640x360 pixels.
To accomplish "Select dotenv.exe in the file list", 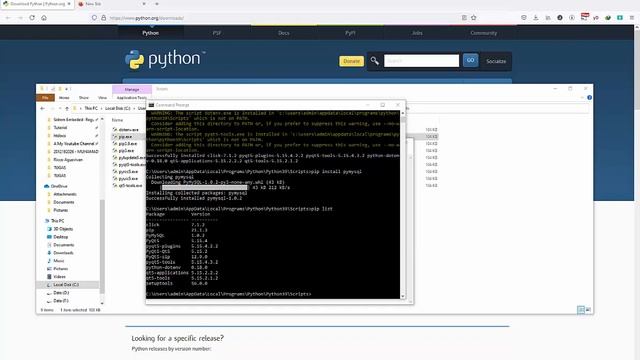I will (129, 130).
